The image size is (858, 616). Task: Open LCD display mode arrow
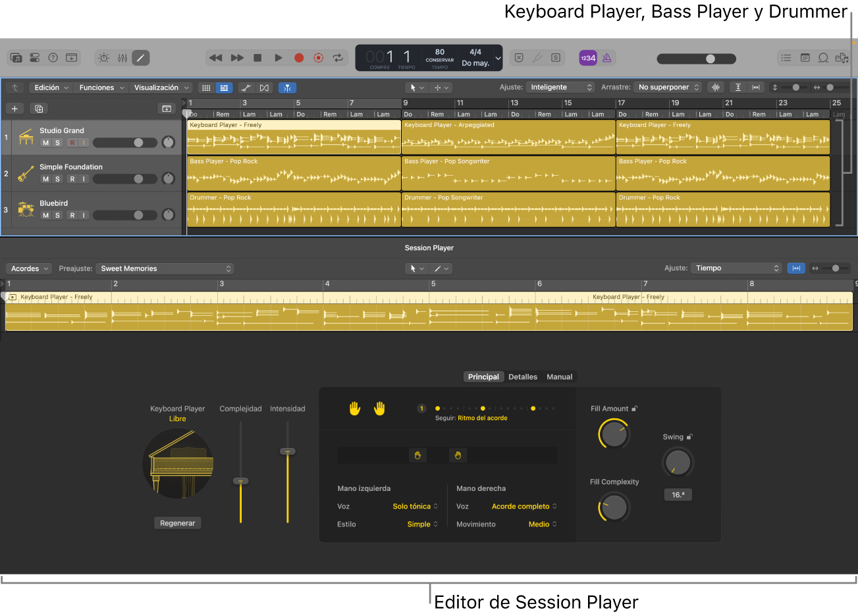coord(498,58)
